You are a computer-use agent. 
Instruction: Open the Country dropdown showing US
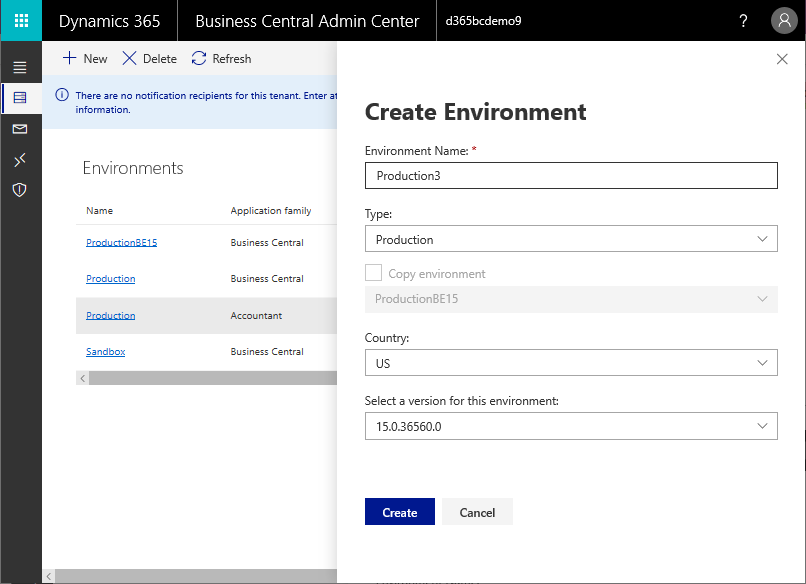(x=571, y=363)
